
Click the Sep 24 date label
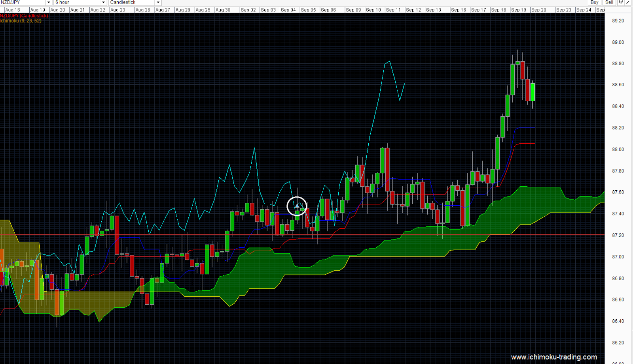pyautogui.click(x=584, y=10)
